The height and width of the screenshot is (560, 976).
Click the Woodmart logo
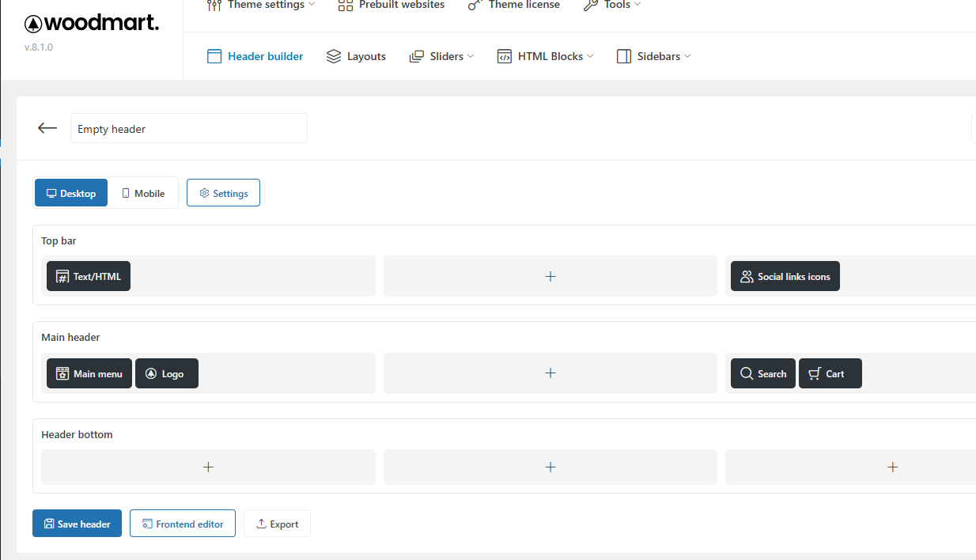click(x=92, y=24)
